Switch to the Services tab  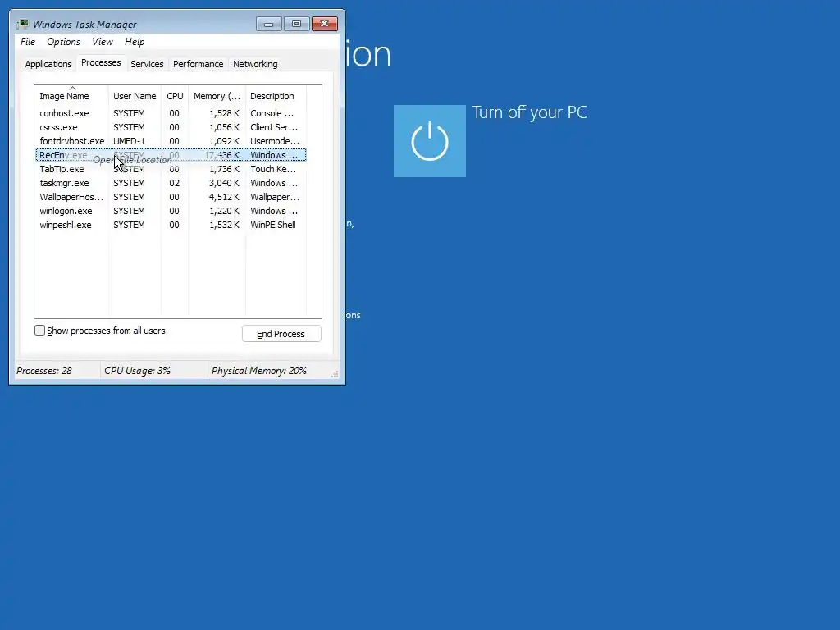pyautogui.click(x=147, y=64)
